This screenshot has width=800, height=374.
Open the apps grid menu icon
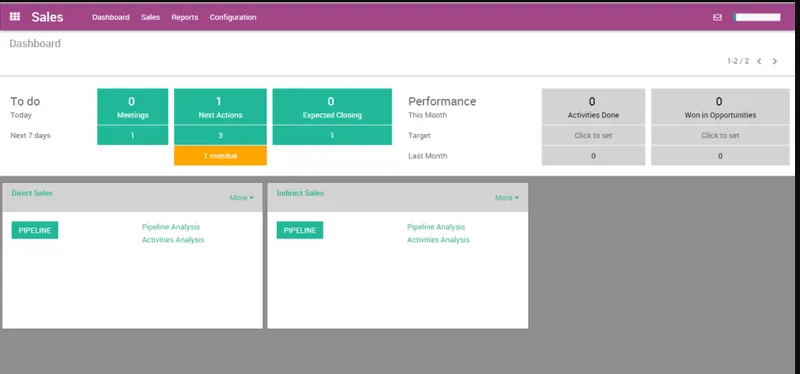(15, 17)
